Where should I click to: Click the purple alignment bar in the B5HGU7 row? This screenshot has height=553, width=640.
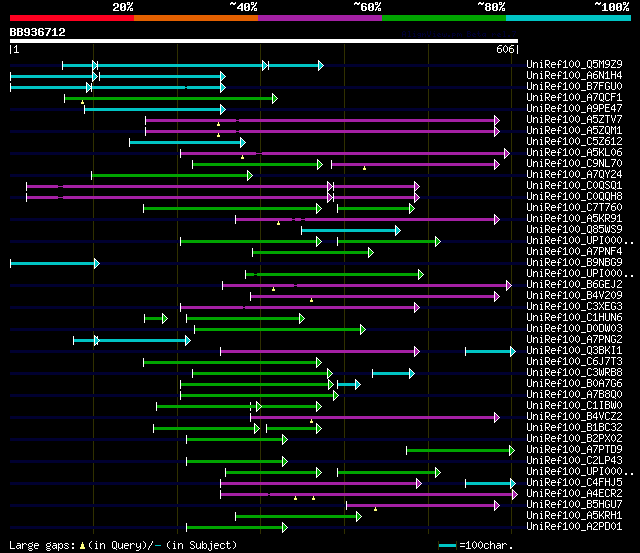pyautogui.click(x=423, y=506)
